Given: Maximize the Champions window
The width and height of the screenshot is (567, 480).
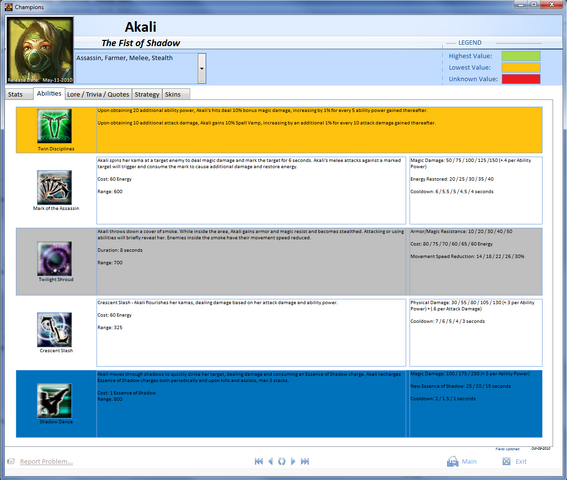Looking at the screenshot, I should (534, 5).
